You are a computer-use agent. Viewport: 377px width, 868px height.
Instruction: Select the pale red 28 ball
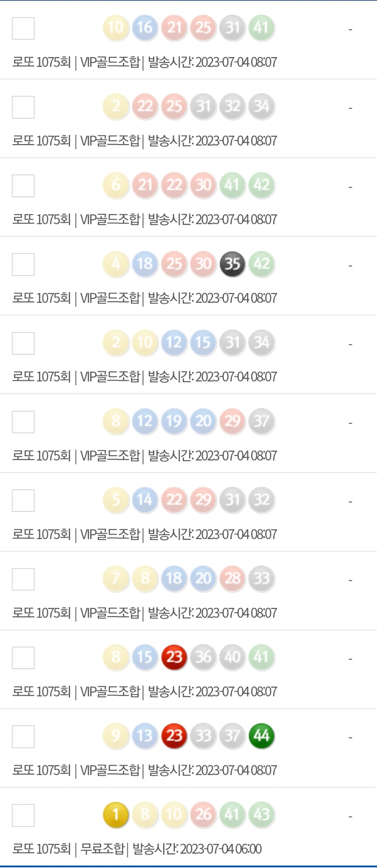232,578
